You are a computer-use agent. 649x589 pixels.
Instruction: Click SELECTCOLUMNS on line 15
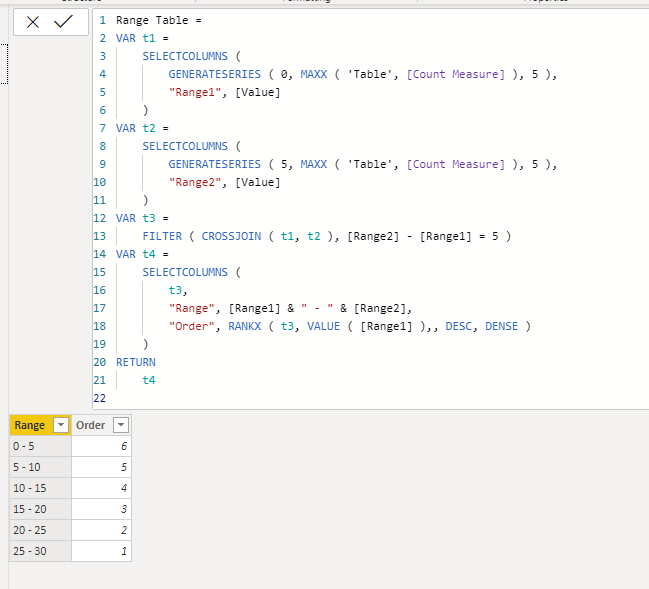[x=185, y=272]
